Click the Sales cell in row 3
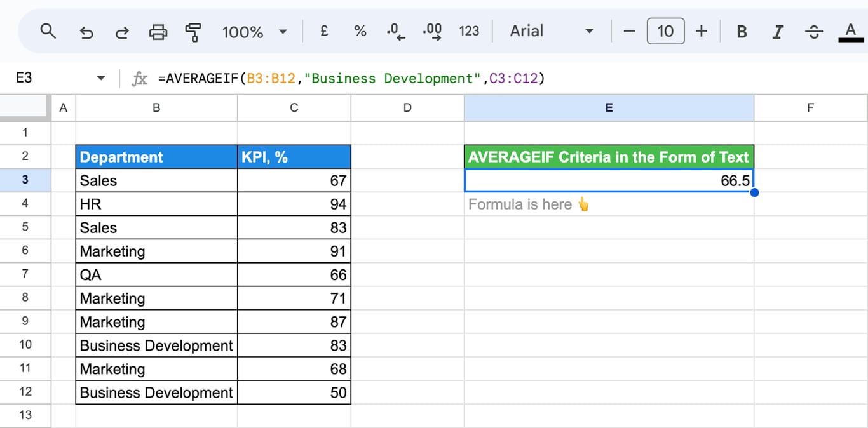 pos(156,180)
